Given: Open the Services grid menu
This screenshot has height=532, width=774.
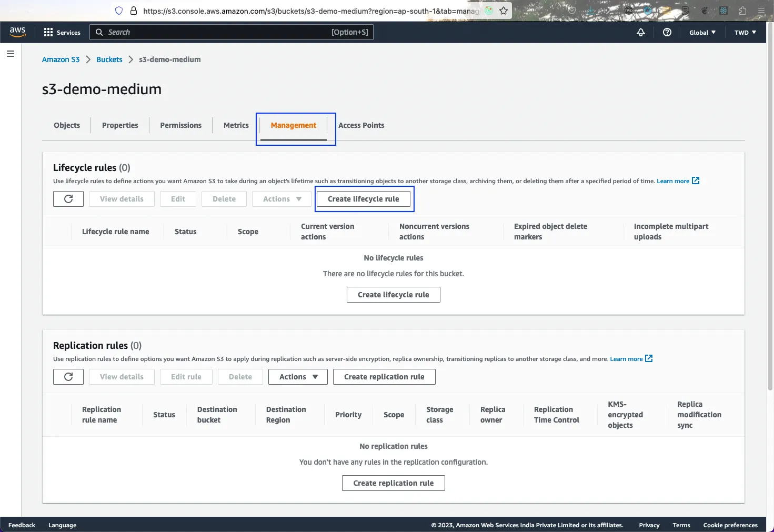Looking at the screenshot, I should (x=62, y=32).
